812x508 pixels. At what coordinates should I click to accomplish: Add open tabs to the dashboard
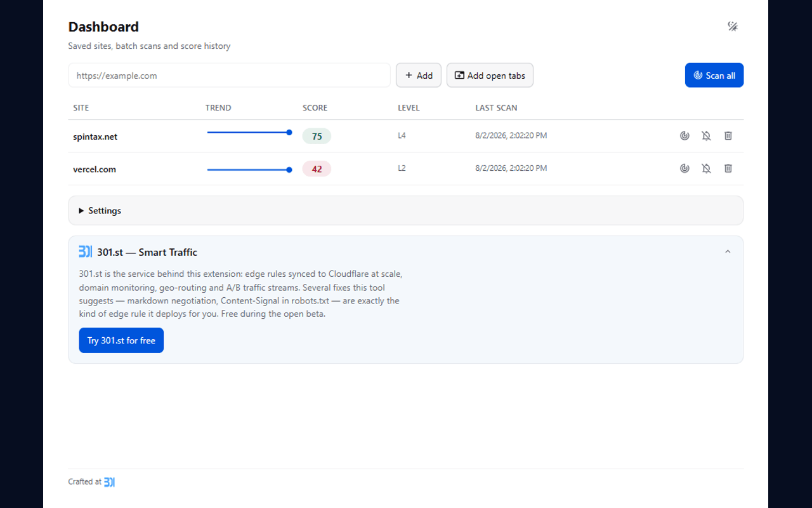pyautogui.click(x=490, y=76)
